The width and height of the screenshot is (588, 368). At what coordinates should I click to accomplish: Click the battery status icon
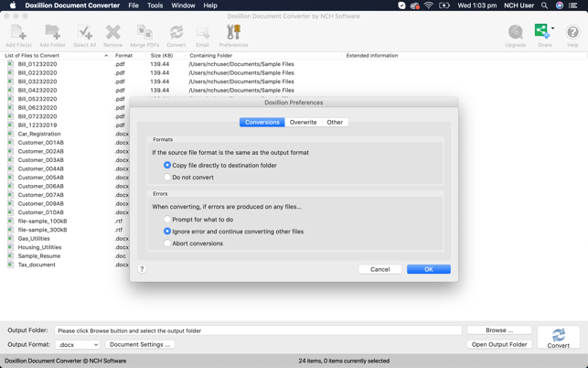point(444,5)
